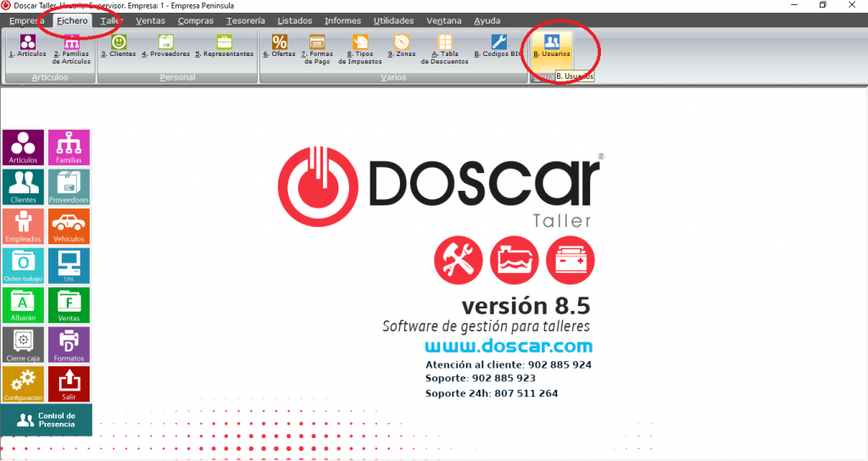Open Tipos de Impuestos icon
This screenshot has height=461, width=868.
point(360,50)
